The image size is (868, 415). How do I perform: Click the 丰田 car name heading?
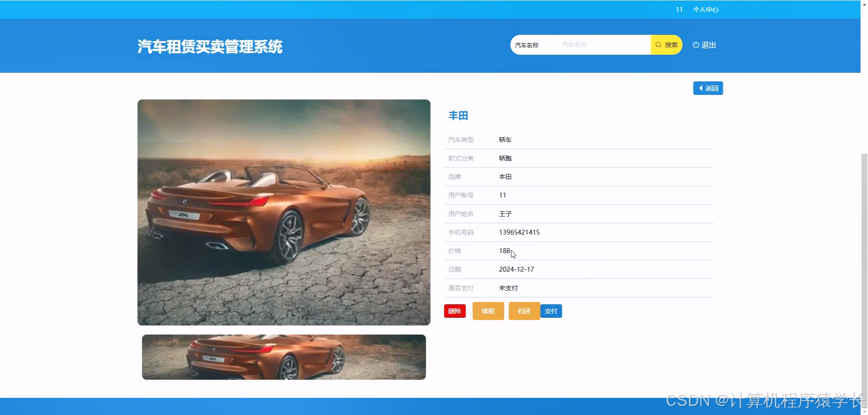pos(458,116)
